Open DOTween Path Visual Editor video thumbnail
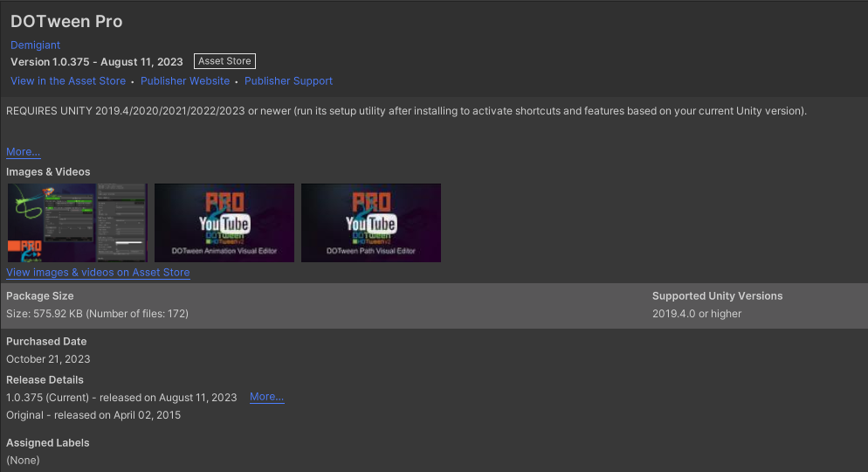 pyautogui.click(x=371, y=223)
